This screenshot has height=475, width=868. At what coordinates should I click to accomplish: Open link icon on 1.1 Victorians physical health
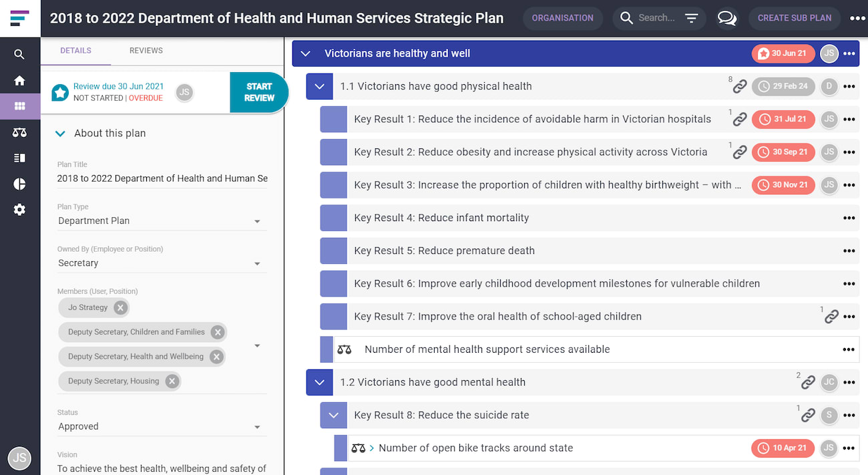coord(739,86)
